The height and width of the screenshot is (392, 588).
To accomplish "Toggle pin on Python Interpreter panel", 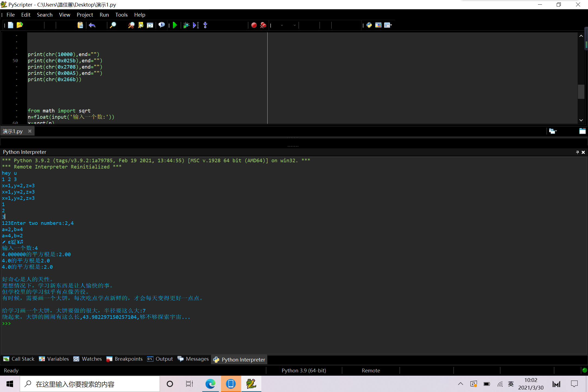I will tap(577, 152).
